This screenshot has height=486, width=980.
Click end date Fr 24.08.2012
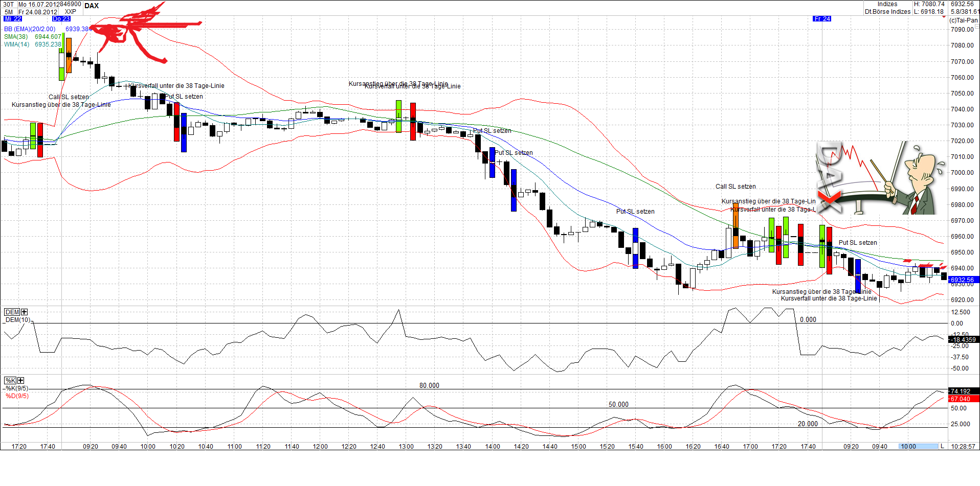[x=38, y=12]
